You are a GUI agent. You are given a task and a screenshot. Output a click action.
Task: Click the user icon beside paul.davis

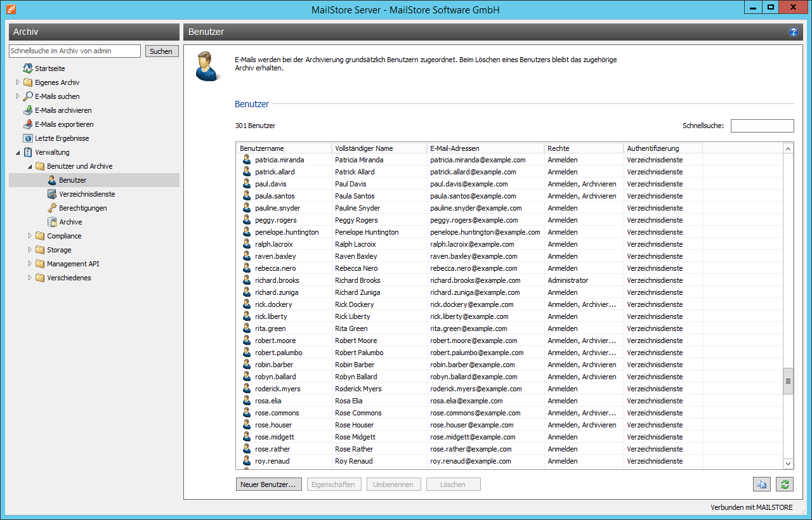coord(247,184)
